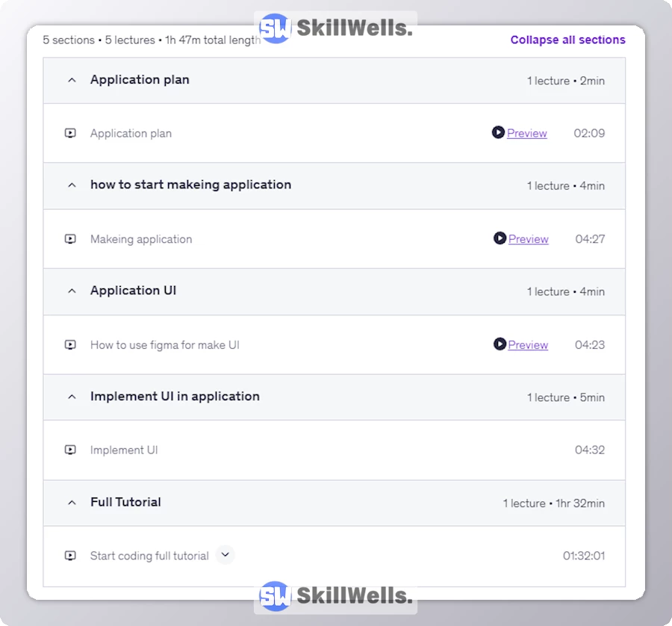Image resolution: width=672 pixels, height=626 pixels.
Task: Collapse the Application UI section chevron
Action: [x=72, y=291]
